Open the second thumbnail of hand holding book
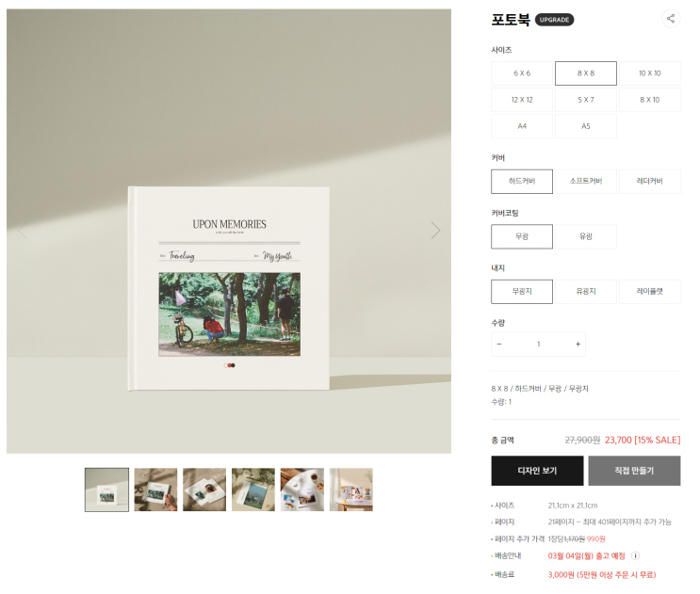 pos(155,490)
